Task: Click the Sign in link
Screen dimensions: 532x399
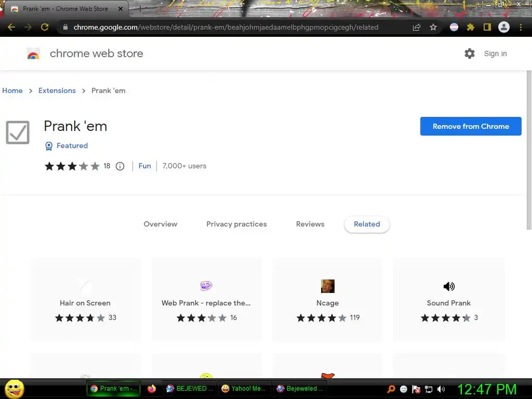Action: point(495,54)
